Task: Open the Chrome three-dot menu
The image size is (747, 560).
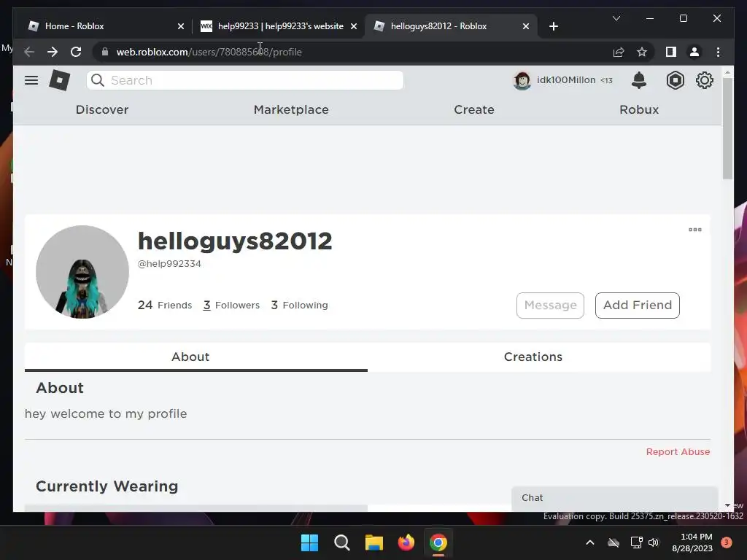Action: tap(718, 52)
